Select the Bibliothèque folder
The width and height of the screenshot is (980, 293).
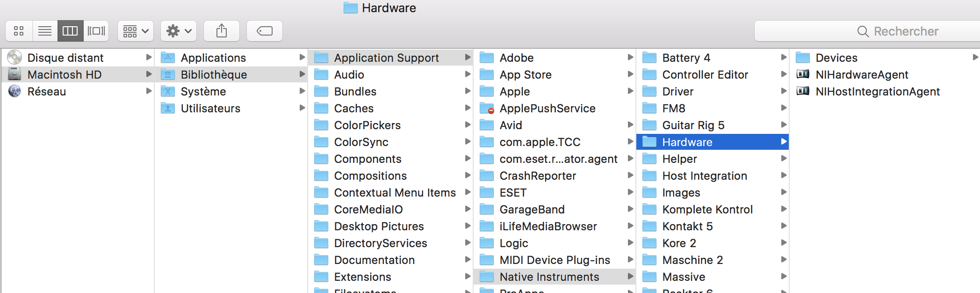coord(231,74)
